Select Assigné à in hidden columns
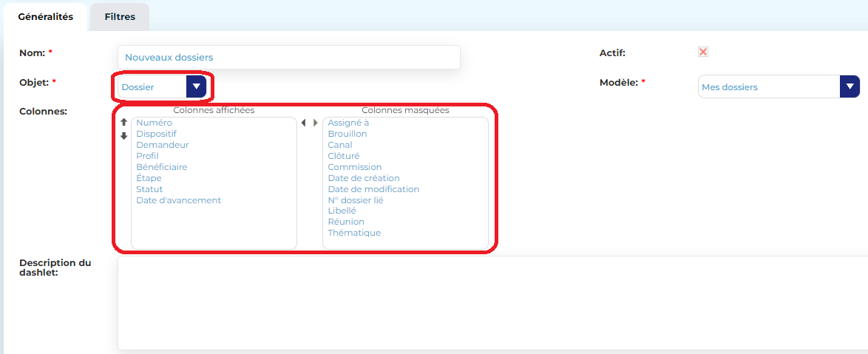 [348, 123]
